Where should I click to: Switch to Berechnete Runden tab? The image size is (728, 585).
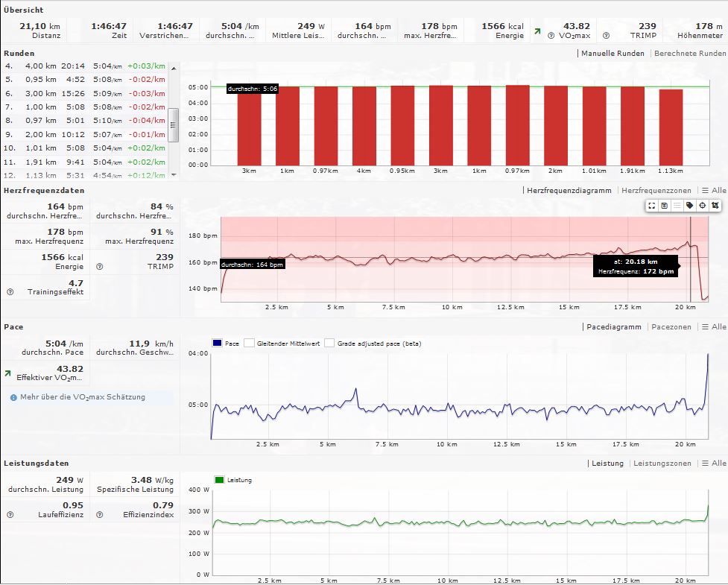(689, 54)
